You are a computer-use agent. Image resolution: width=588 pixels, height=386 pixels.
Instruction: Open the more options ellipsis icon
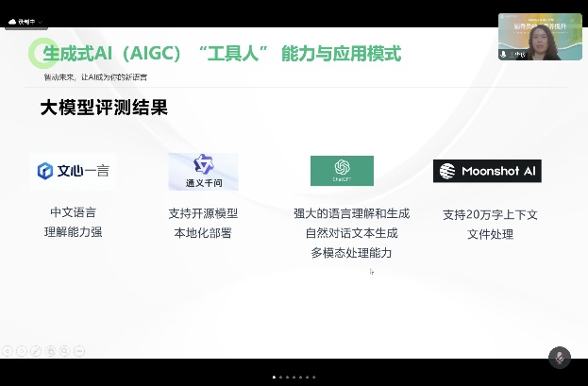tap(79, 351)
